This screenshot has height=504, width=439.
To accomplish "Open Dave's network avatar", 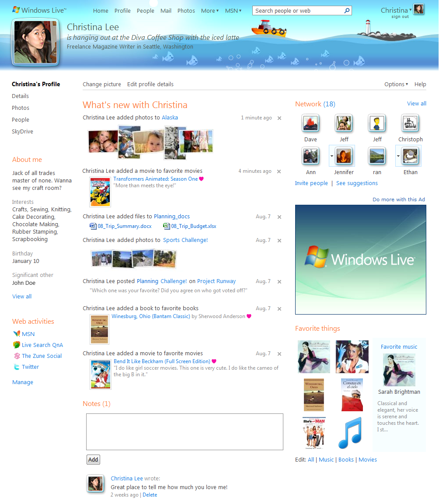I will [x=310, y=123].
